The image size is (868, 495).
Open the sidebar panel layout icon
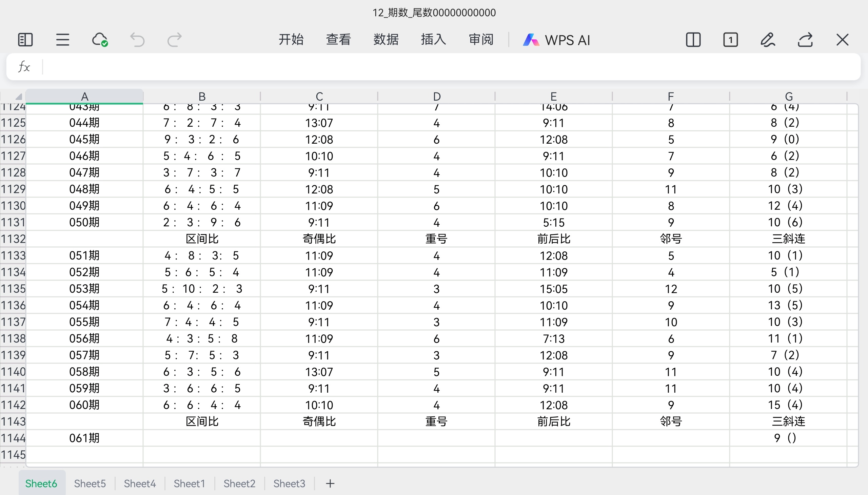click(25, 40)
